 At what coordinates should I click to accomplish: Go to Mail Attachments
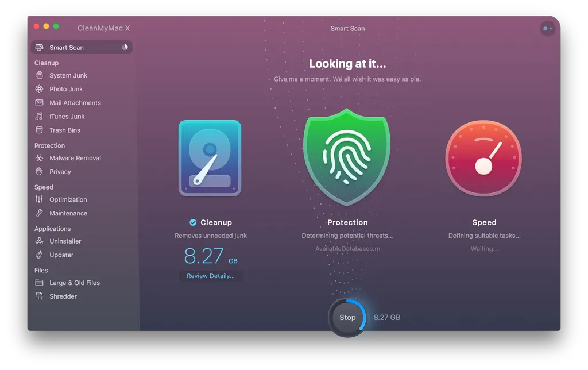pyautogui.click(x=75, y=103)
